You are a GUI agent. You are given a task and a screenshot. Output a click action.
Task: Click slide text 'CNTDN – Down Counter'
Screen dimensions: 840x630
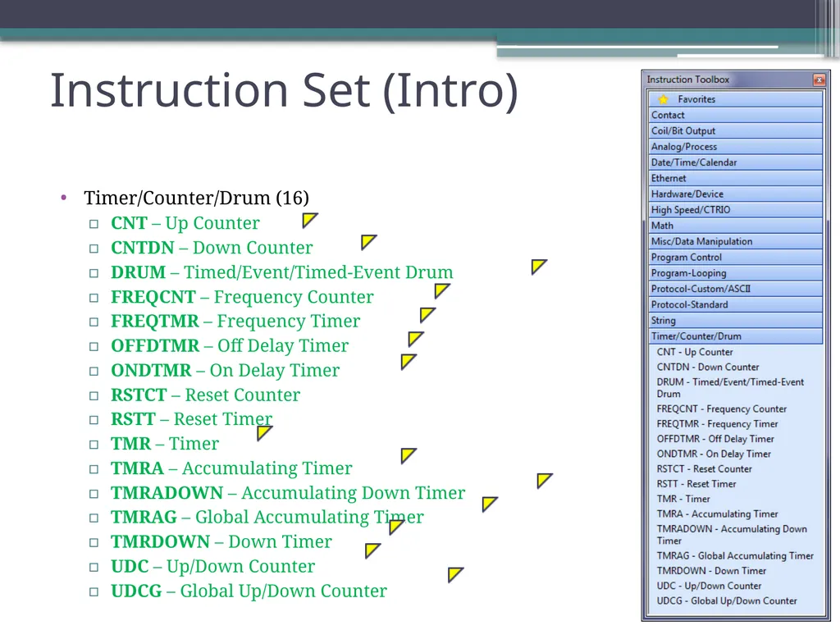tap(212, 248)
